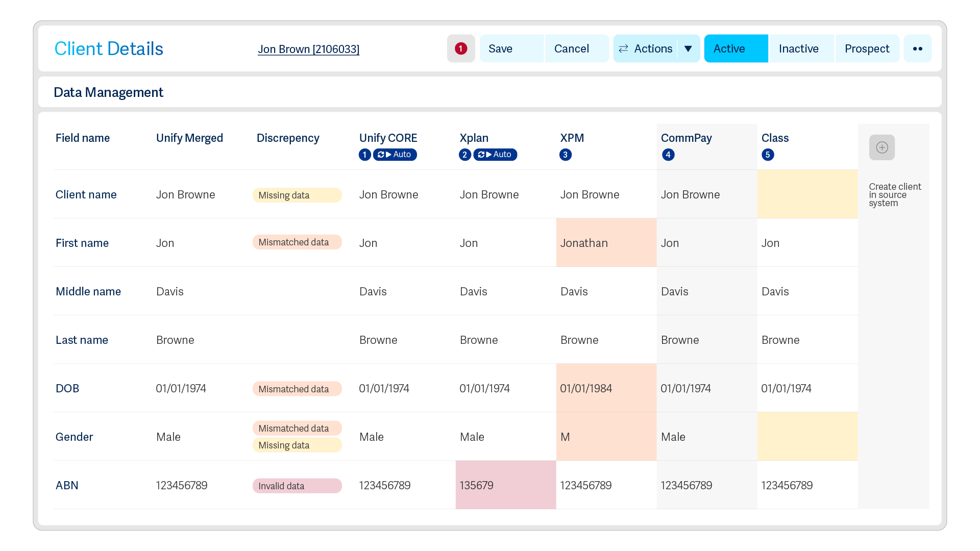Open the double-dot more options button

[x=917, y=48]
